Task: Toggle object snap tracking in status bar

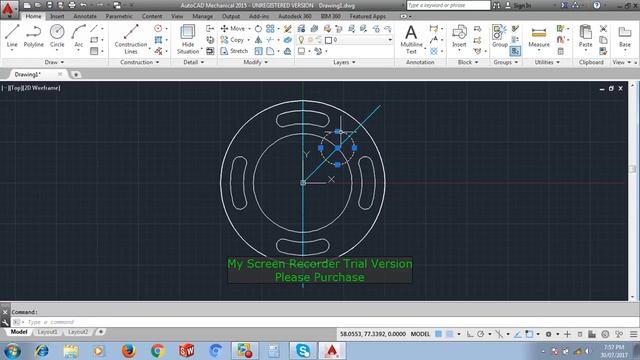Action: [518, 334]
